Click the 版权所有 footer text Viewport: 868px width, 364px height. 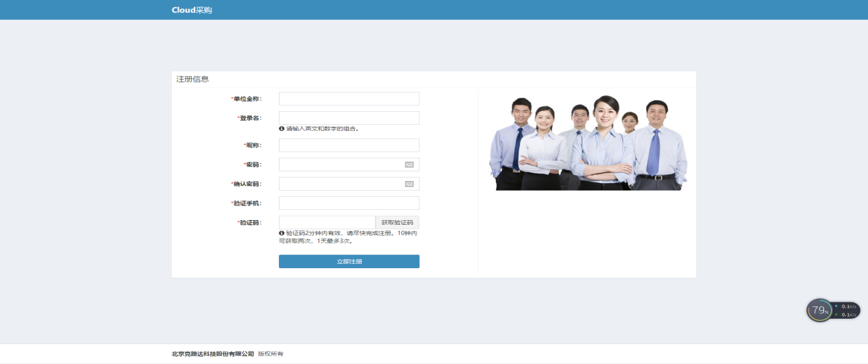[270, 354]
